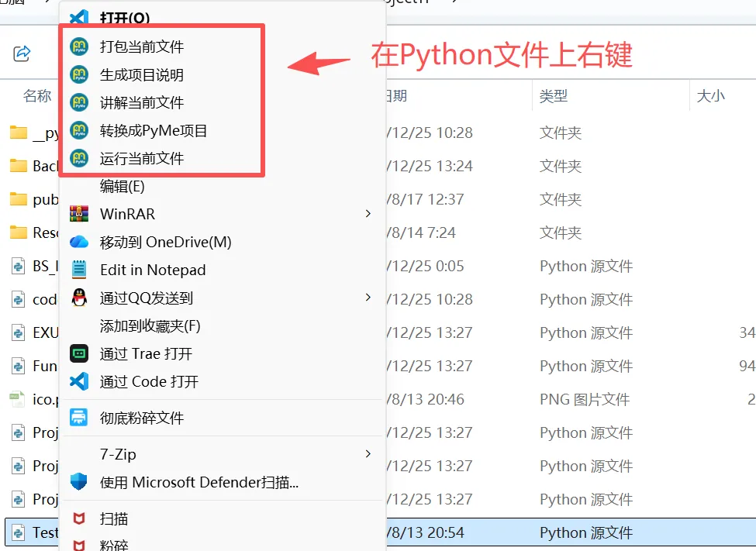
Task: Choose 打包当前文件 from context menu
Action: tap(142, 46)
